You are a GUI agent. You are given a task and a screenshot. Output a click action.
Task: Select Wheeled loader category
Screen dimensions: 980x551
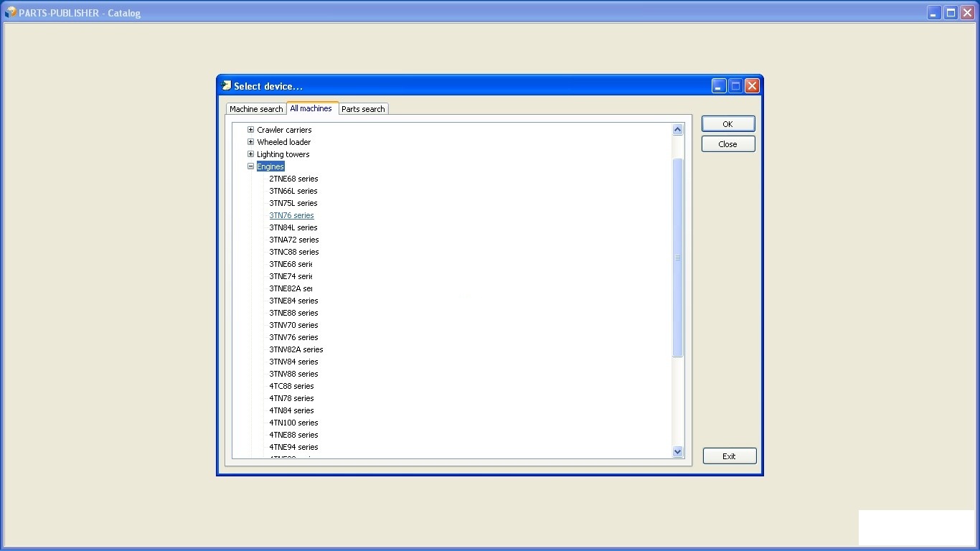[x=283, y=142]
